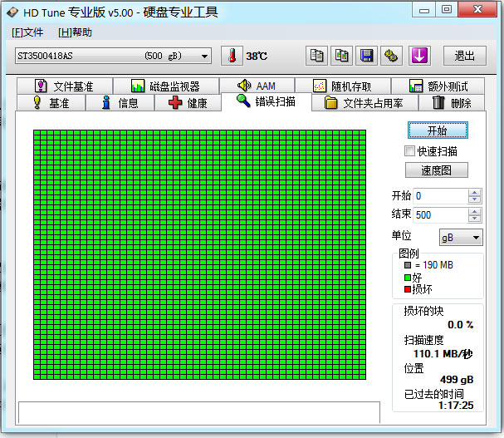Click the 开始 value input field
The height and width of the screenshot is (438, 504).
(x=441, y=196)
